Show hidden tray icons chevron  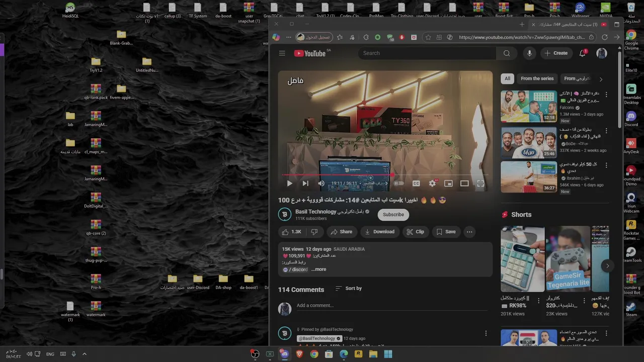[x=84, y=354]
